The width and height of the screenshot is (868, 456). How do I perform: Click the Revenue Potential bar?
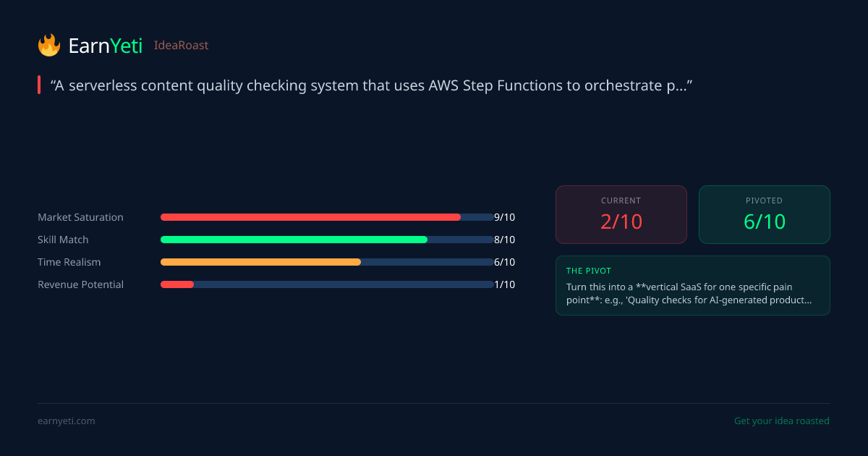tap(327, 284)
